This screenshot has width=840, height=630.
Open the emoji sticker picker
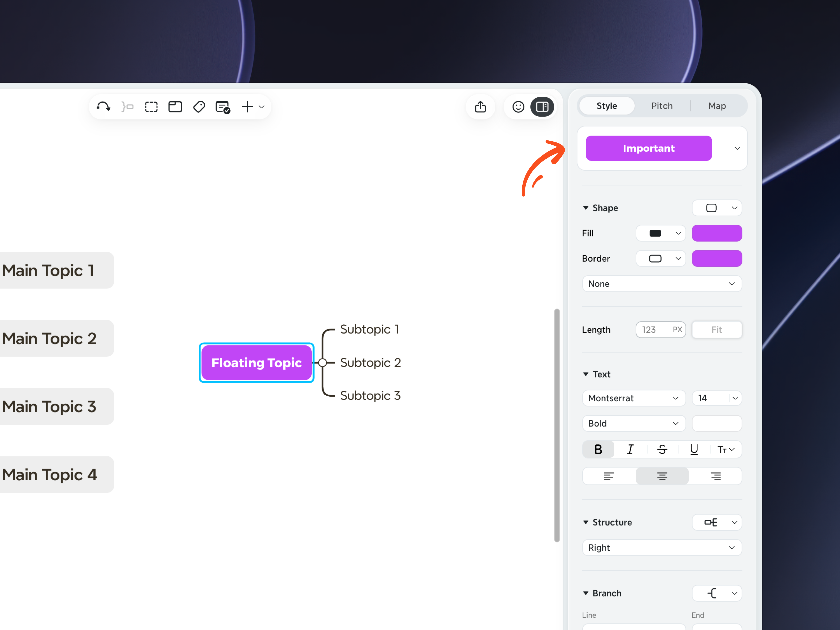point(518,107)
